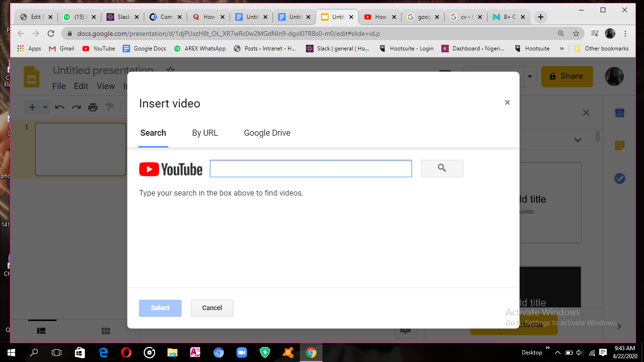
Task: Expand the hidden bookmarks chevron
Action: [561, 49]
